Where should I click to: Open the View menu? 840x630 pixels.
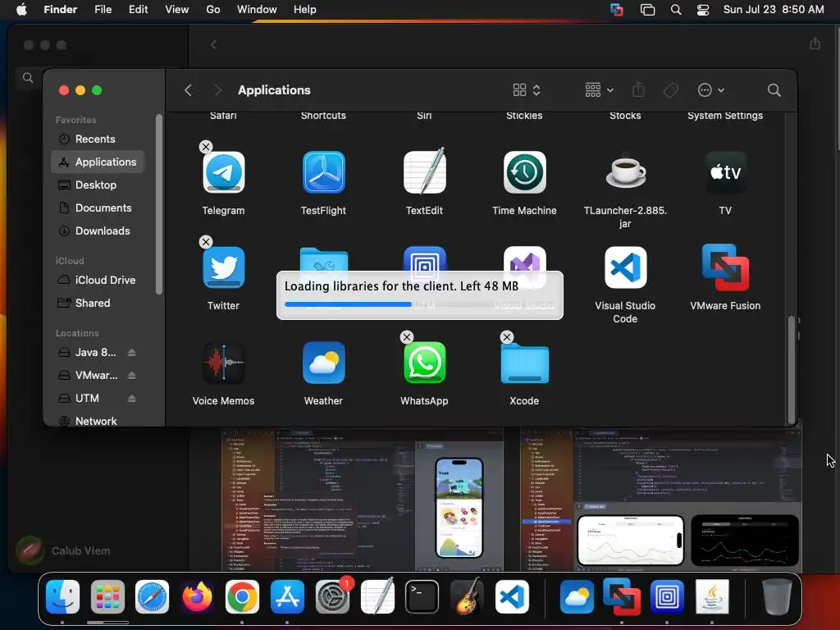[x=177, y=10]
